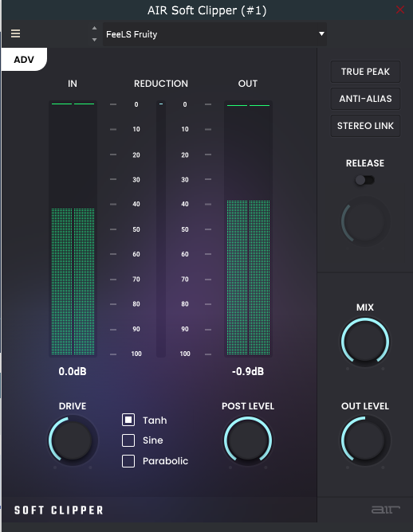Click the 0.0dB input peak readout
The image size is (413, 532).
click(x=73, y=371)
